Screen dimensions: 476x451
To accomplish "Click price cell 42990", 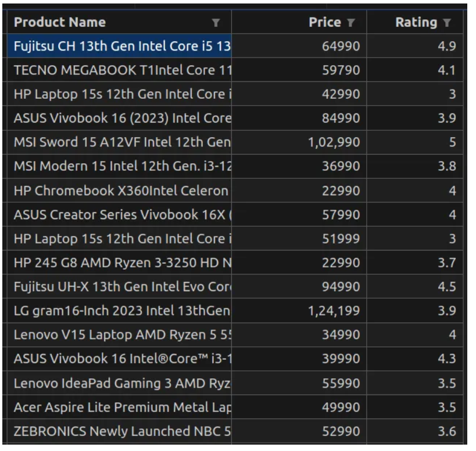I will pyautogui.click(x=299, y=94).
